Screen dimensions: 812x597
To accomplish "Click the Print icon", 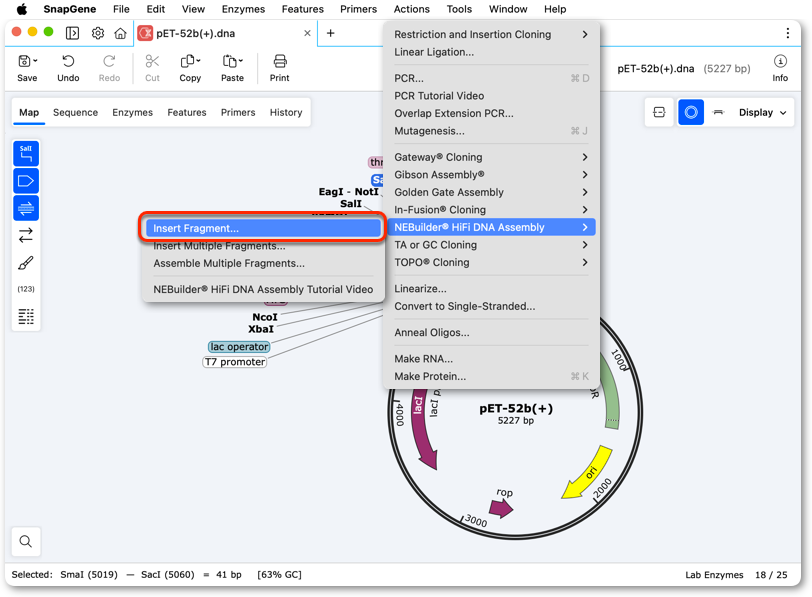I will click(x=280, y=62).
